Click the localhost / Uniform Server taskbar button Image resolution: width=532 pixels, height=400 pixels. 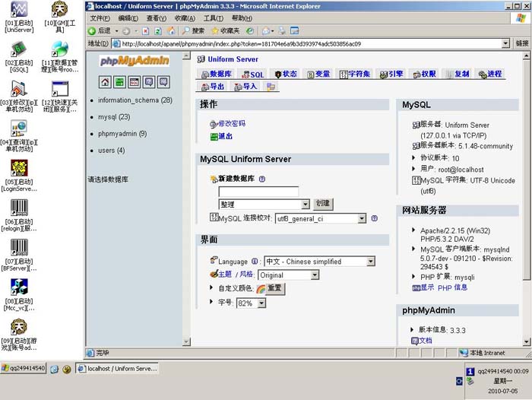pyautogui.click(x=117, y=369)
